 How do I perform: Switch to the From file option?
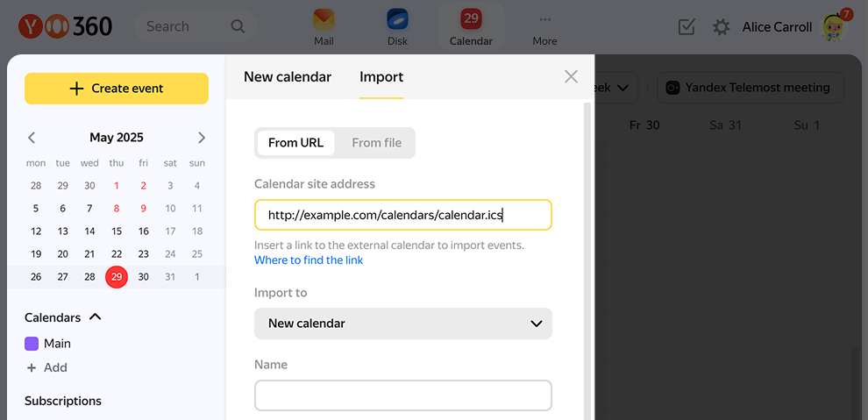376,143
